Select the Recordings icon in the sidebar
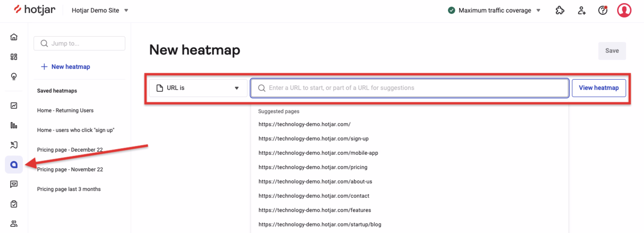Viewport: 644px width, 233px height. tap(14, 145)
